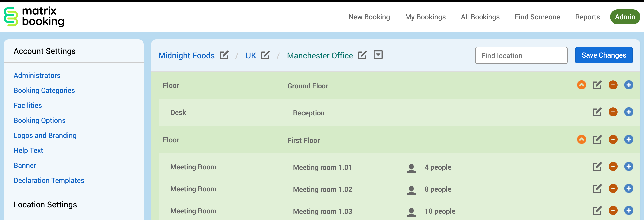Go to the Reports menu
Viewport: 644px width, 220px height.
tap(587, 17)
